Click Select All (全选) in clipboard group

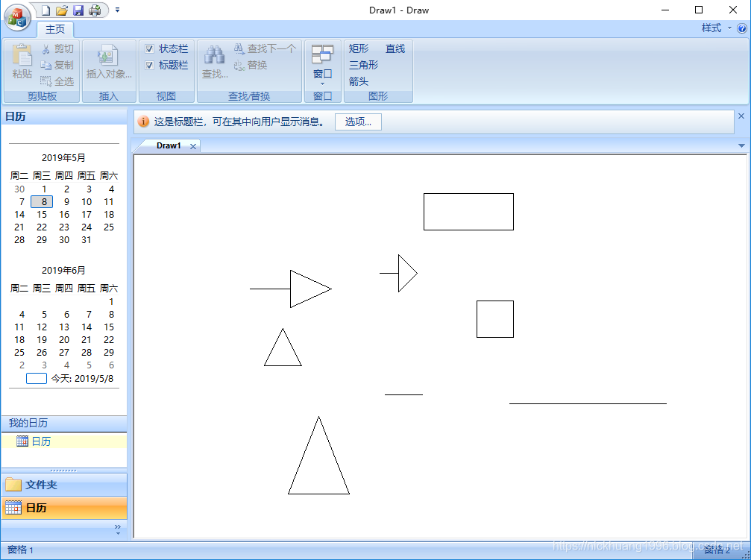pos(57,81)
